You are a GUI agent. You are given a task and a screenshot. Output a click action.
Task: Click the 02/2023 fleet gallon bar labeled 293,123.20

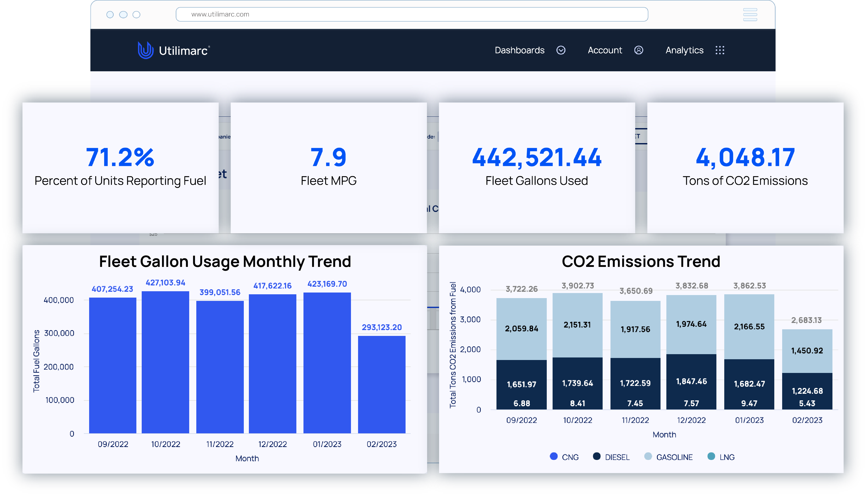pos(382,385)
